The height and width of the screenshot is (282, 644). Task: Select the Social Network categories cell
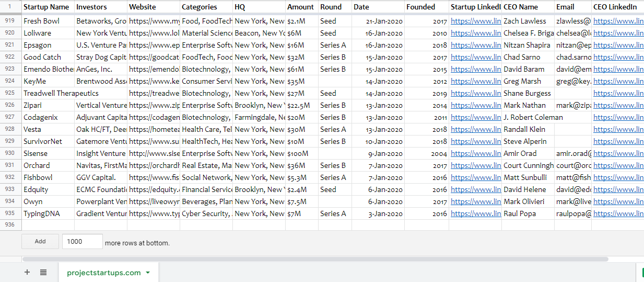206,177
